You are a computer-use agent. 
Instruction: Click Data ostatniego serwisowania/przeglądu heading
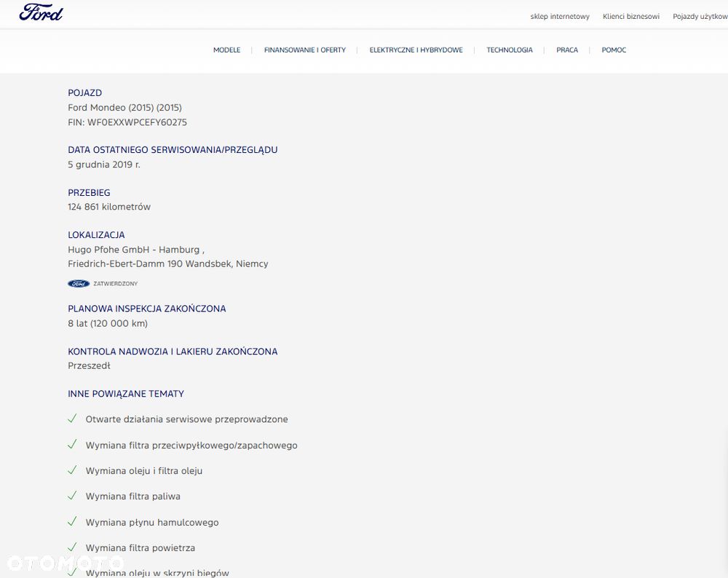pos(173,150)
